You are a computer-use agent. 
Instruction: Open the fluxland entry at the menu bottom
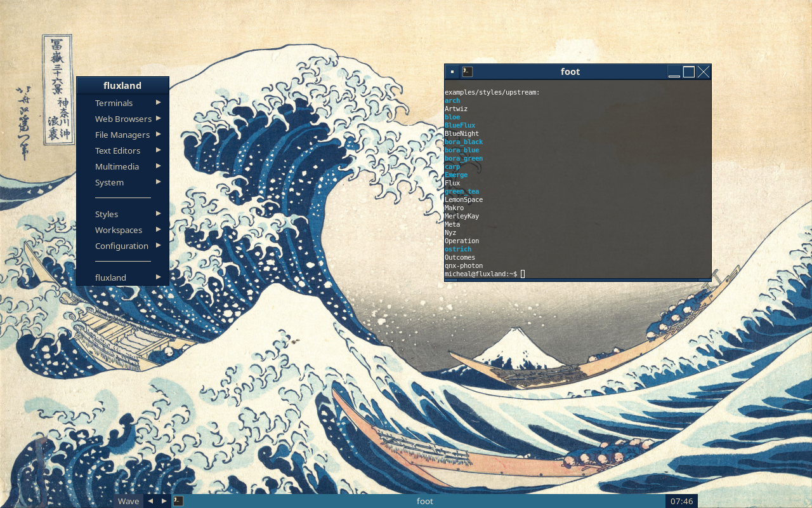[123, 277]
